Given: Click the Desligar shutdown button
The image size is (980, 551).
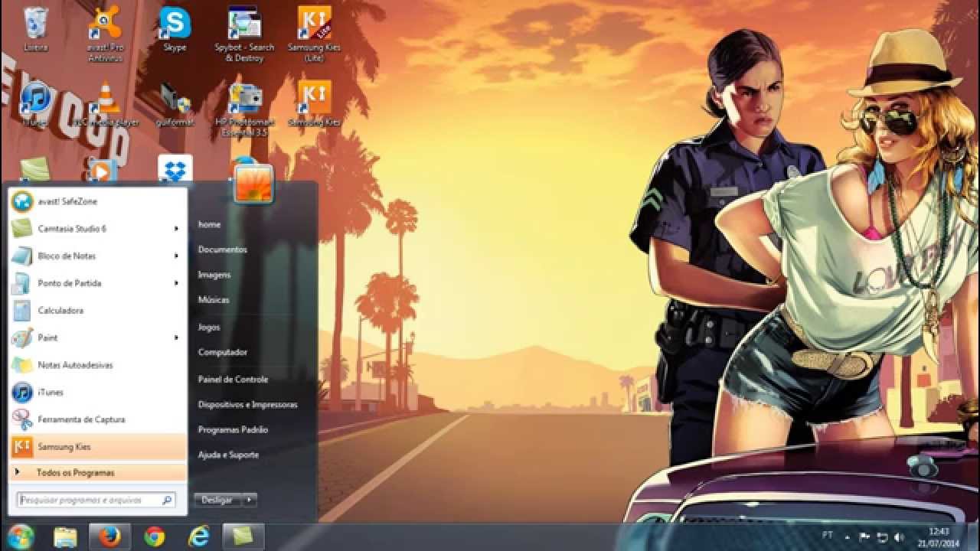Looking at the screenshot, I should [217, 500].
